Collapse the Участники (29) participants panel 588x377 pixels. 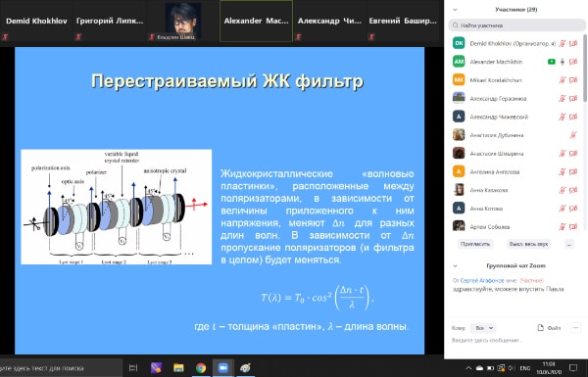coord(455,10)
